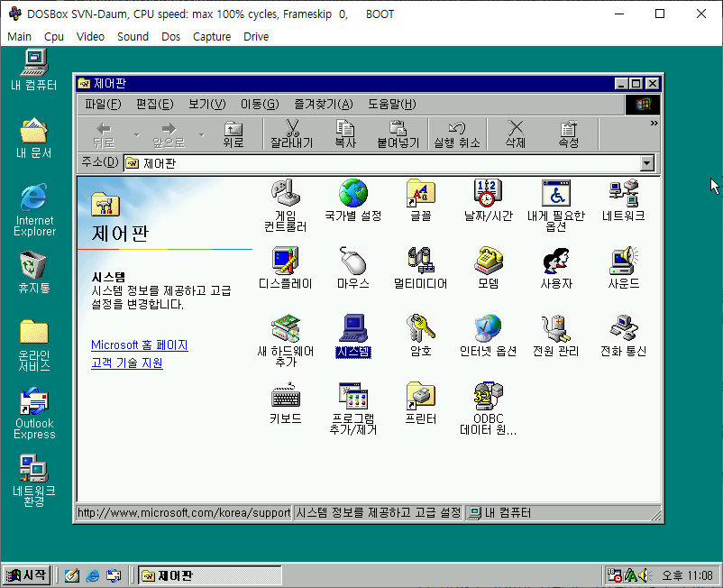This screenshot has height=588, width=723.
Task: Follow the 고객 기술 지원 link
Action: (127, 363)
